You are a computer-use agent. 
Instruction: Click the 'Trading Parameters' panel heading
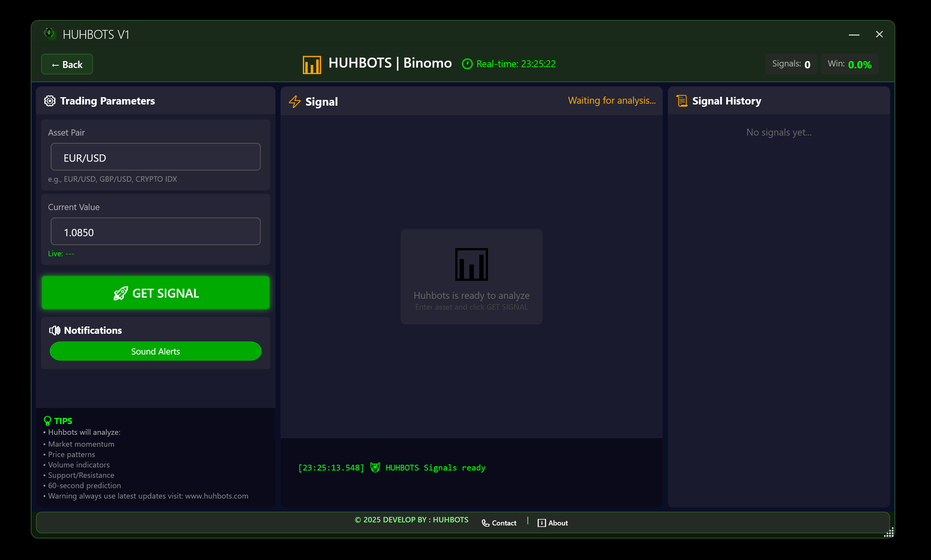108,101
